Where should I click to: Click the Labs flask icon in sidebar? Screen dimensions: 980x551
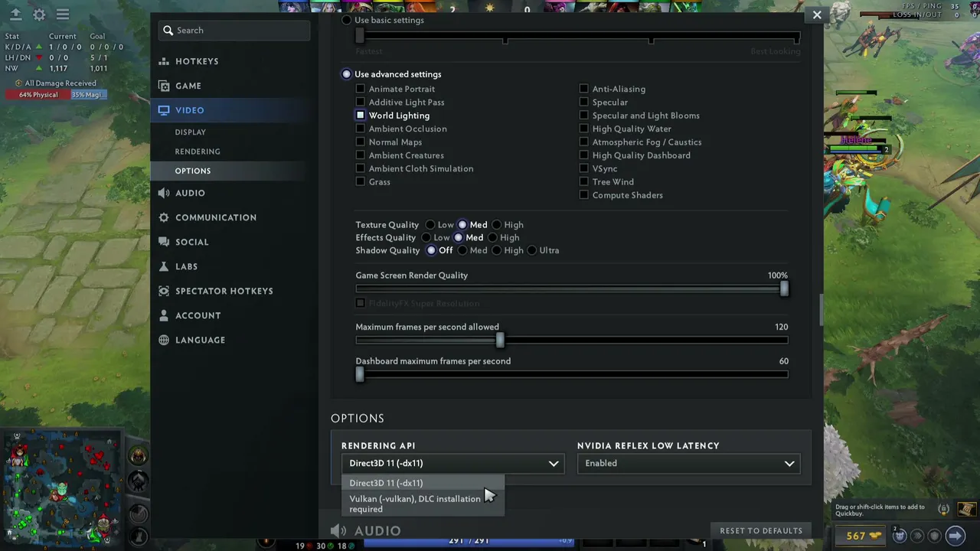164,266
